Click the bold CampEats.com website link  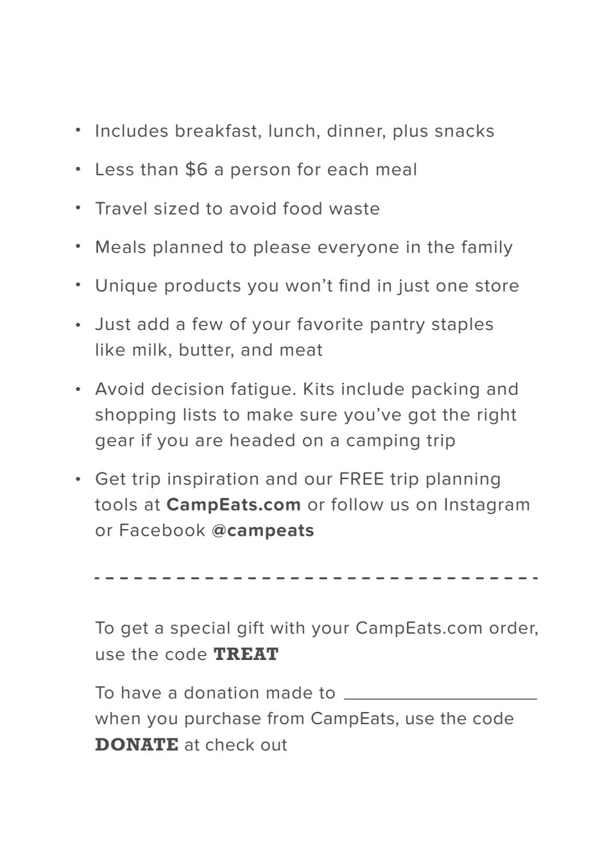[234, 505]
